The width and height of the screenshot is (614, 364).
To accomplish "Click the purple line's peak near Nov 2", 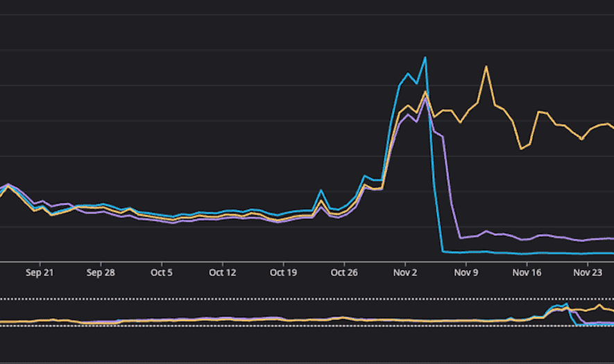I will (425, 98).
